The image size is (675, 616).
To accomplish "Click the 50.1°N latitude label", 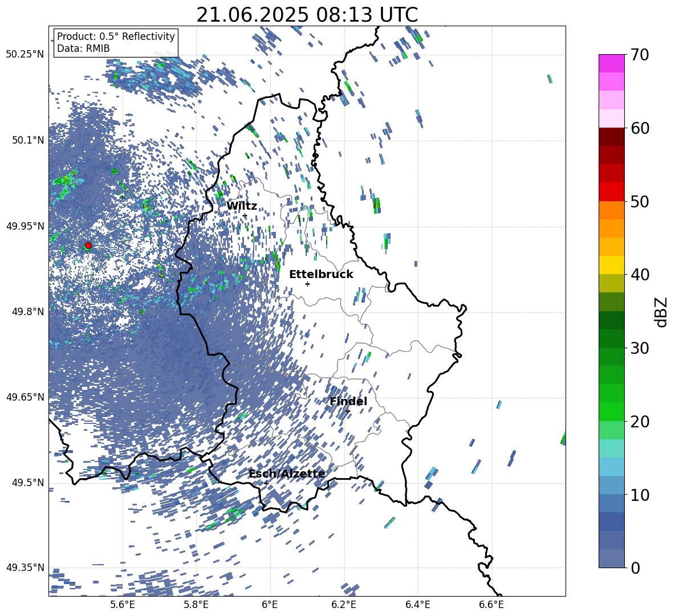I will 27,140.
